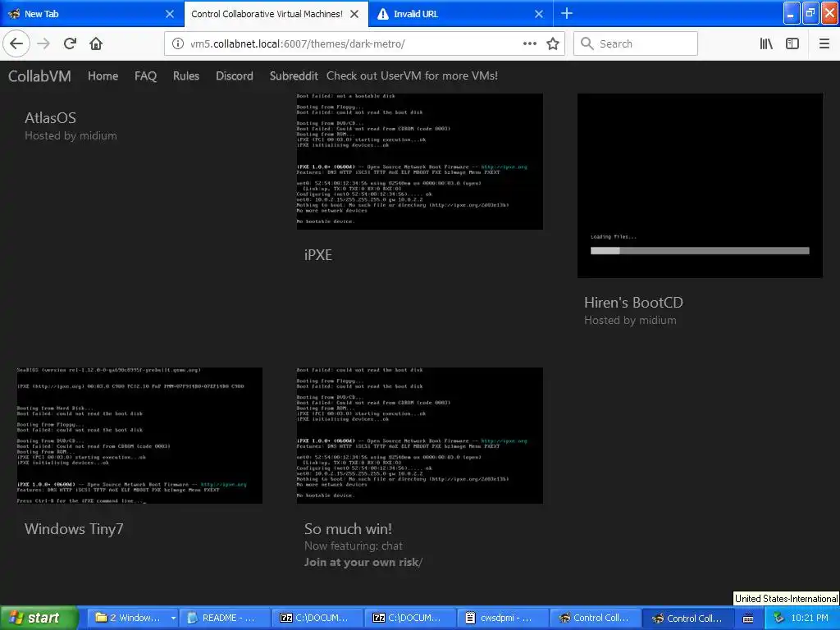840x630 pixels.
Task: Open the browser home page icon
Action: pyautogui.click(x=96, y=43)
